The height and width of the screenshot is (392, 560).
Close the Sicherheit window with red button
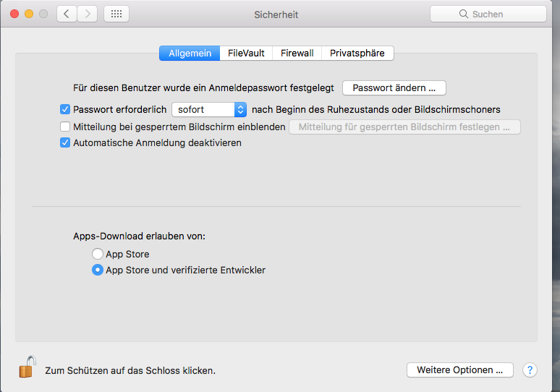(14, 14)
